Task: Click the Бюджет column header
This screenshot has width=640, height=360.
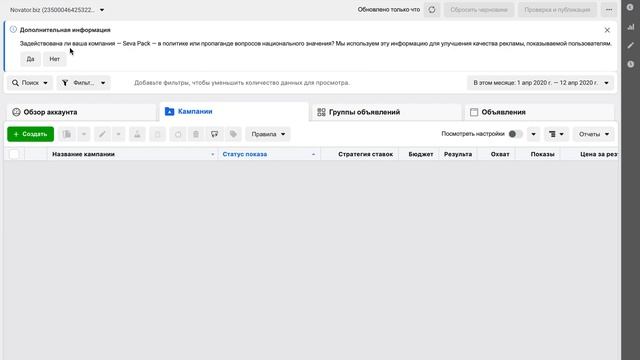Action: pos(420,154)
